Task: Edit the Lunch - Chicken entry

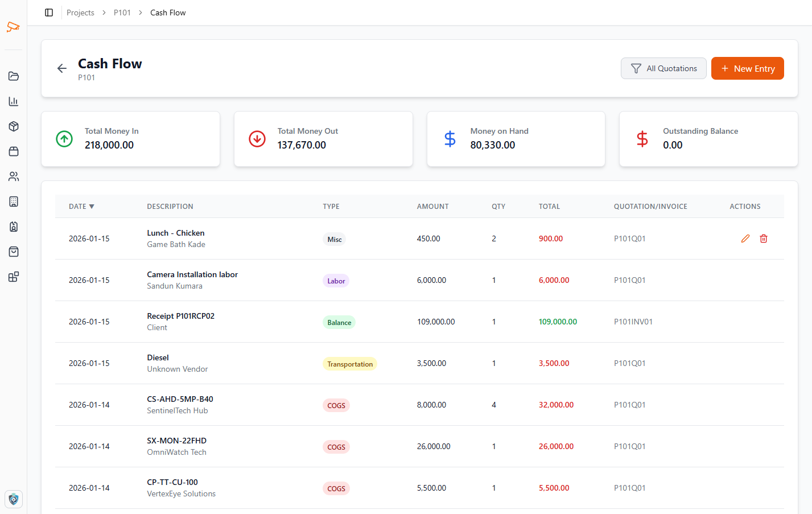Action: coord(745,239)
